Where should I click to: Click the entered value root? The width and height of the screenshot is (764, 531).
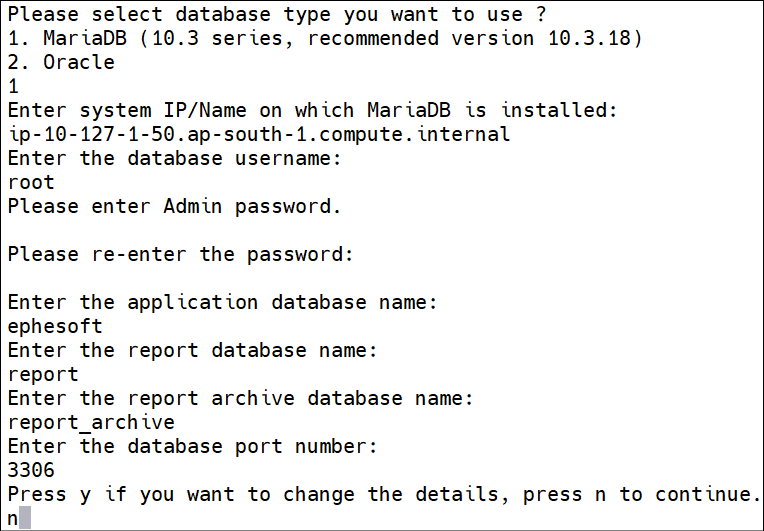pyautogui.click(x=31, y=182)
